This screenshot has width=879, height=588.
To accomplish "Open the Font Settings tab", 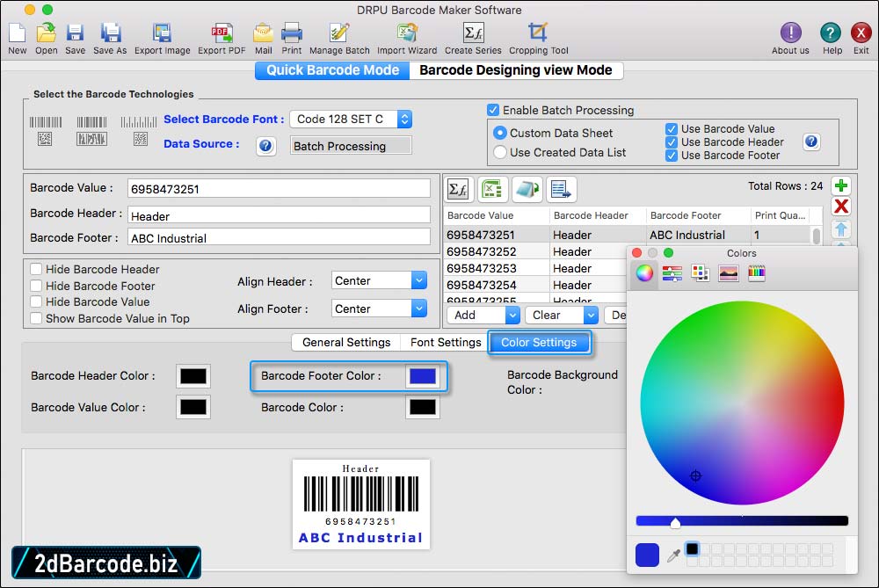I will click(446, 343).
